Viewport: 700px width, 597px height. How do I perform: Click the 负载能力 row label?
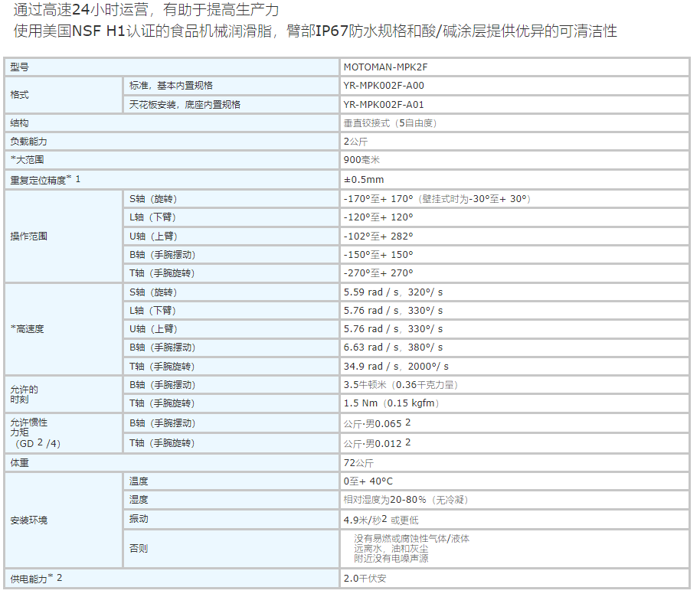click(28, 142)
